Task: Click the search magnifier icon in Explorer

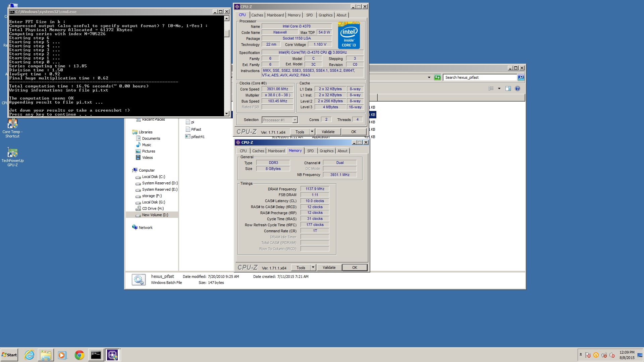Action: [x=521, y=77]
